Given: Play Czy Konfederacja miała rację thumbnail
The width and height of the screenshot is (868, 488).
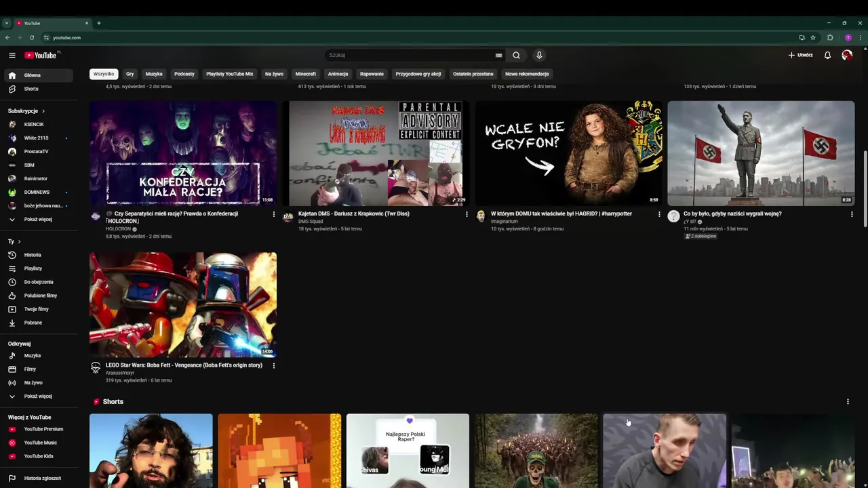Looking at the screenshot, I should coord(183,153).
